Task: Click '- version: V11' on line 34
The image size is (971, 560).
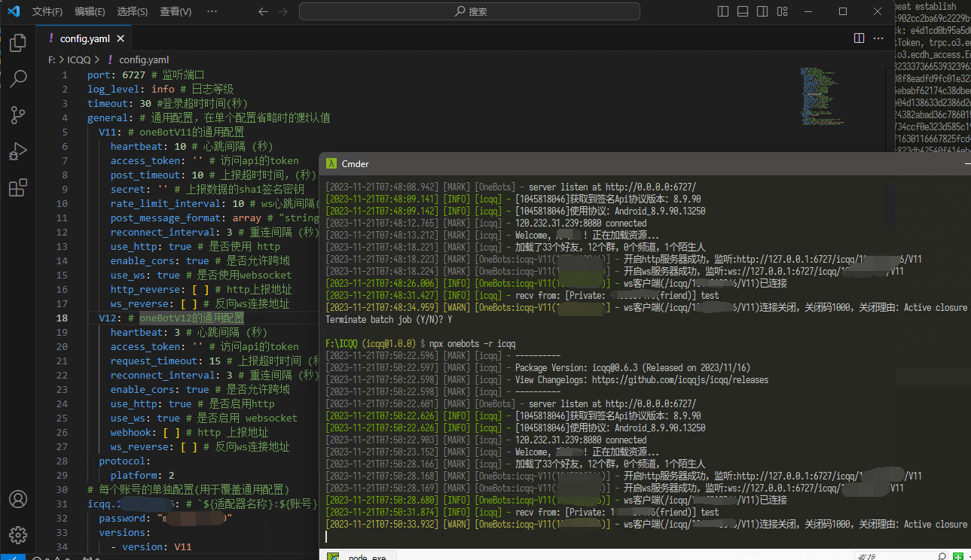Action: click(x=151, y=546)
